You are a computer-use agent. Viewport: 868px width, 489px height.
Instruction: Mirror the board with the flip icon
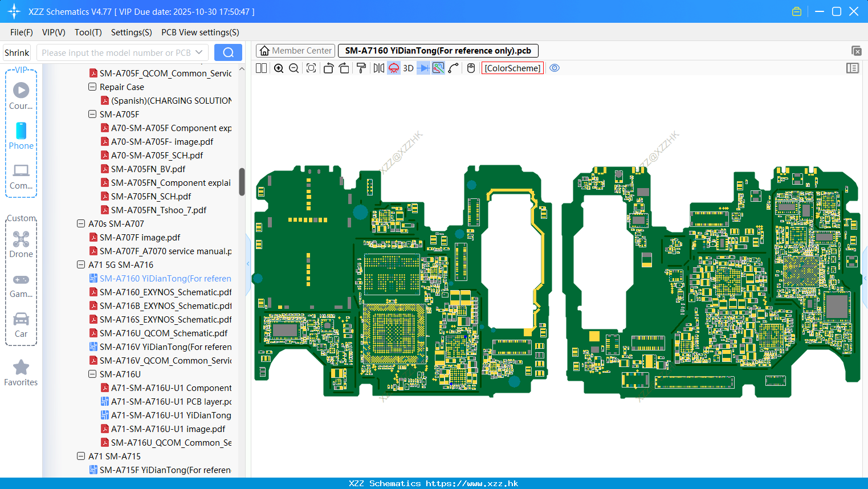(378, 68)
